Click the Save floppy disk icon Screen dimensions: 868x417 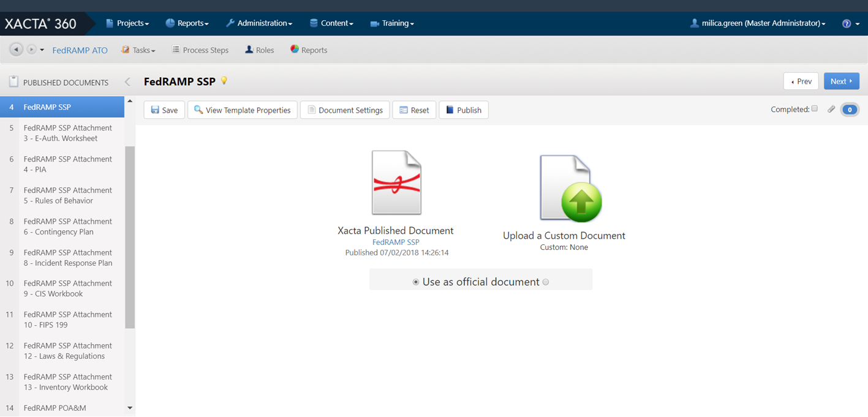[x=155, y=110]
